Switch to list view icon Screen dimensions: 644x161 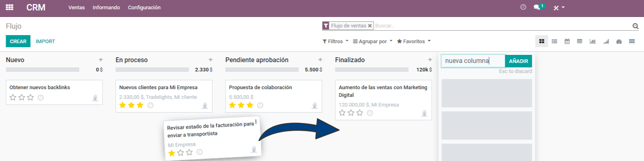554,41
